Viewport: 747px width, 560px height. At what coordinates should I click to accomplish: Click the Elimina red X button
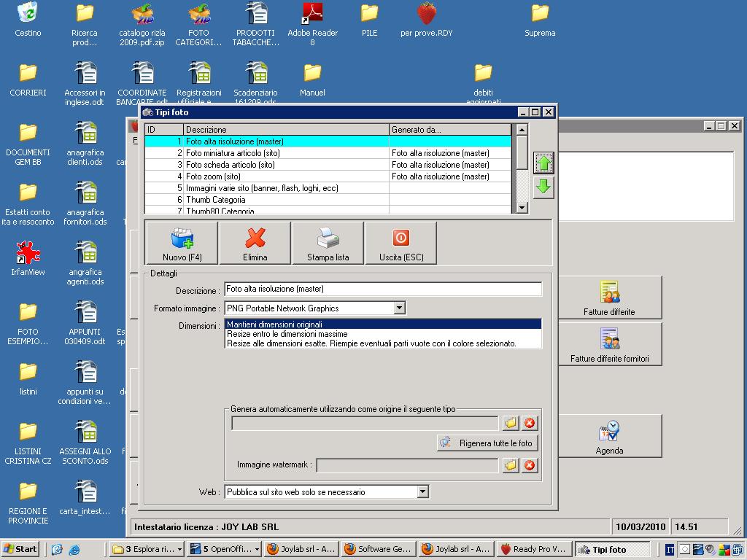(x=255, y=243)
